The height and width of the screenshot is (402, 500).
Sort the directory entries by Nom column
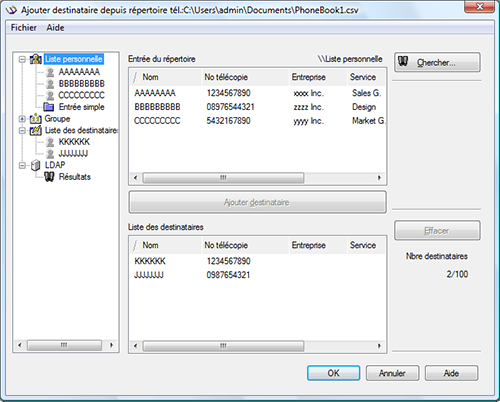166,77
